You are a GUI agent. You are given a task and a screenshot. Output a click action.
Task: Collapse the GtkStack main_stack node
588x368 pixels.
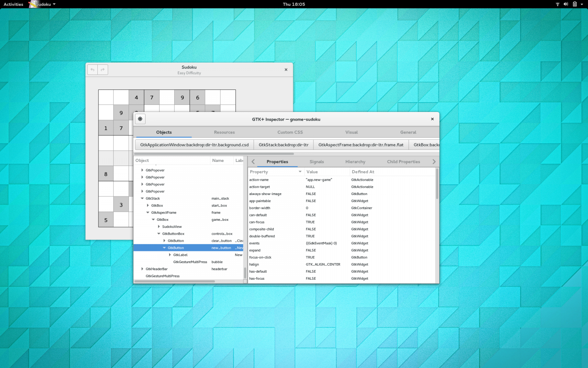pos(142,198)
